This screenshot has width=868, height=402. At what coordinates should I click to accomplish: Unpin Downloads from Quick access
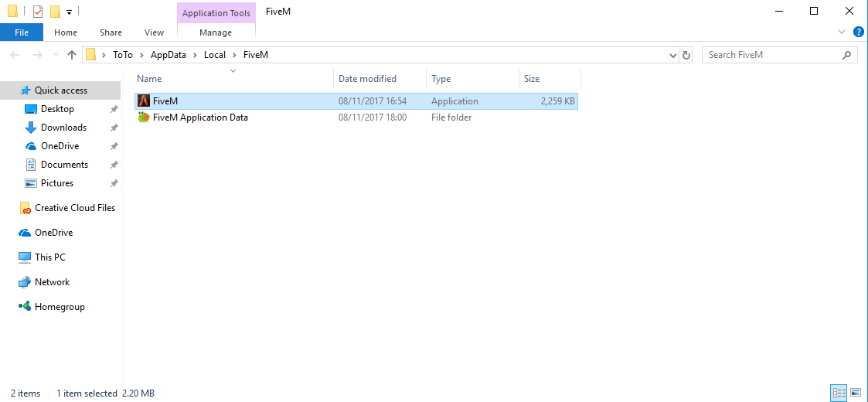click(114, 128)
